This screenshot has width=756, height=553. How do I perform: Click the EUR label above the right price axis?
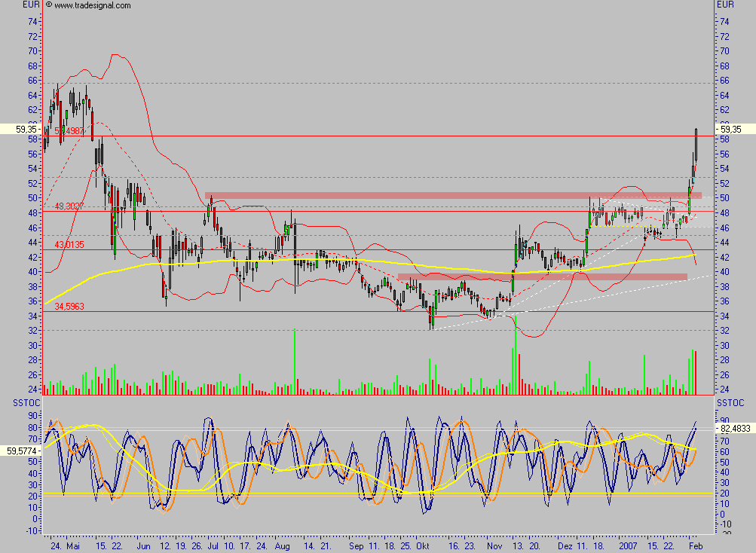tap(724, 4)
